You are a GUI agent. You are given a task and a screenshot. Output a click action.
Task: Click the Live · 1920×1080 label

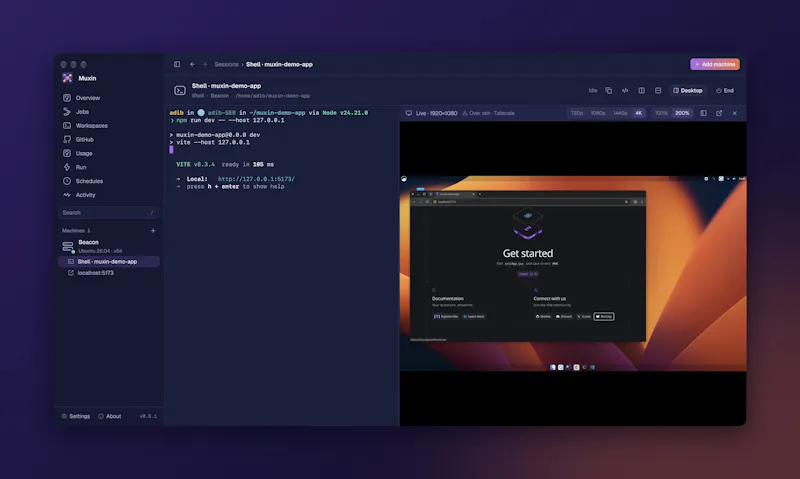tap(436, 113)
